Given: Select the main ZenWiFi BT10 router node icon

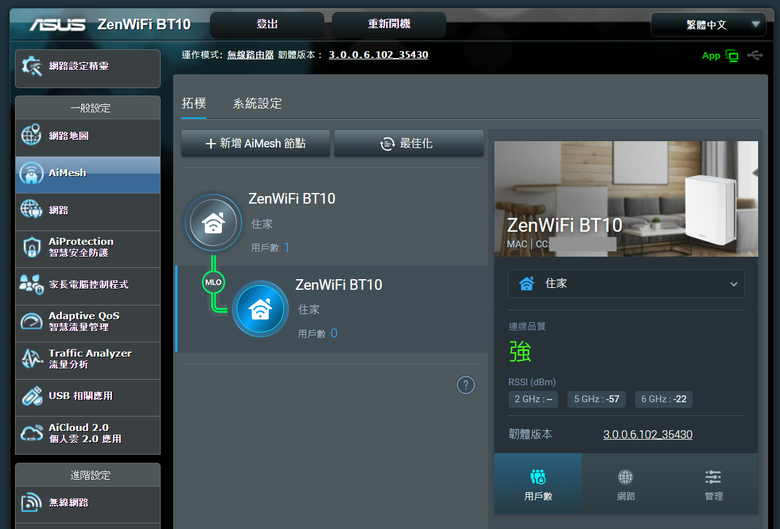Looking at the screenshot, I should (213, 222).
